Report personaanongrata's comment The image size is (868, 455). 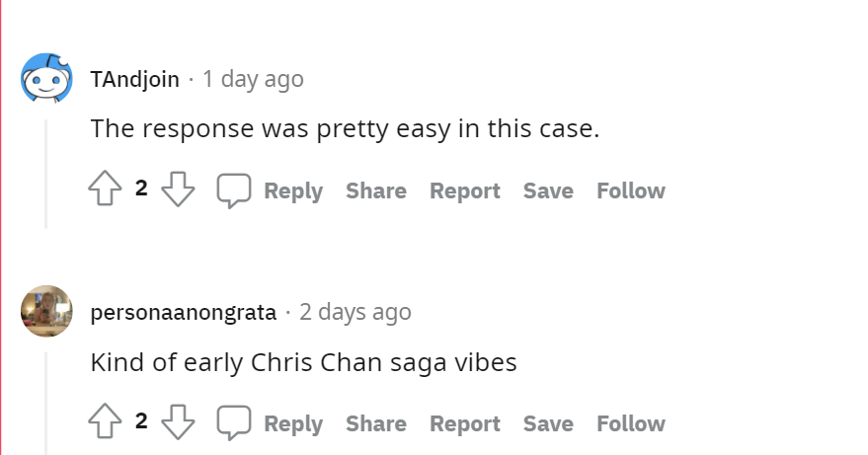465,424
